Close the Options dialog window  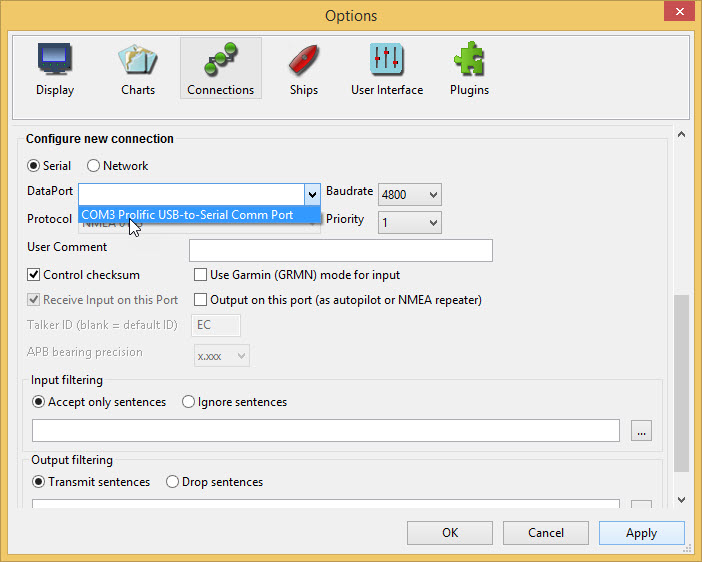(x=680, y=14)
